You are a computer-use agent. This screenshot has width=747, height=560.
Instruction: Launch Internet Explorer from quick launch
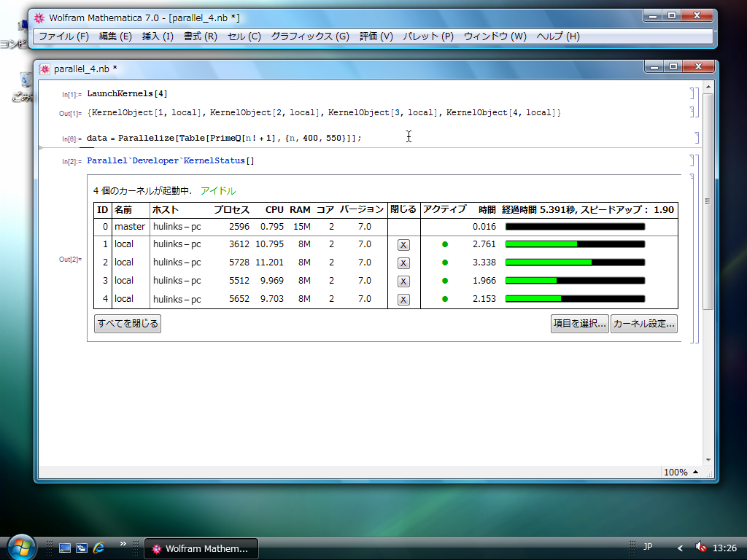point(98,548)
